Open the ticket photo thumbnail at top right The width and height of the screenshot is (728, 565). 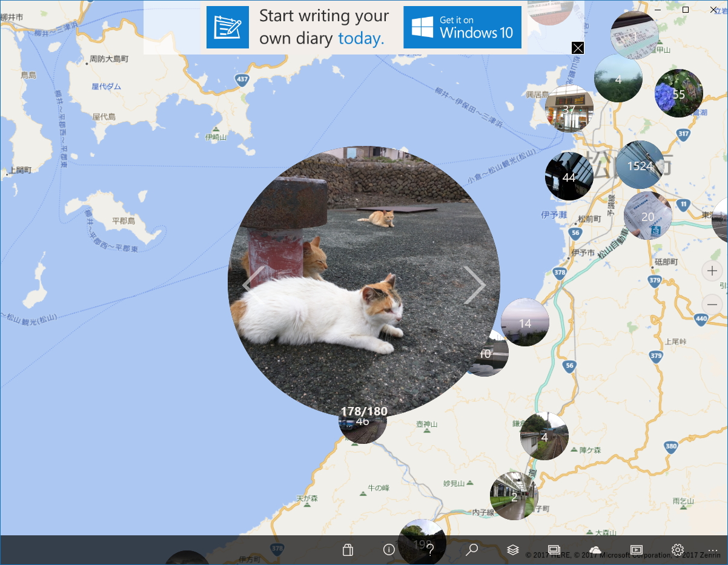coord(634,35)
